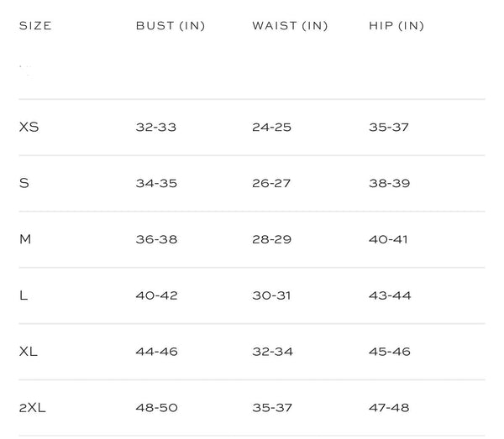Click the HIP (IN) column header

tap(396, 26)
